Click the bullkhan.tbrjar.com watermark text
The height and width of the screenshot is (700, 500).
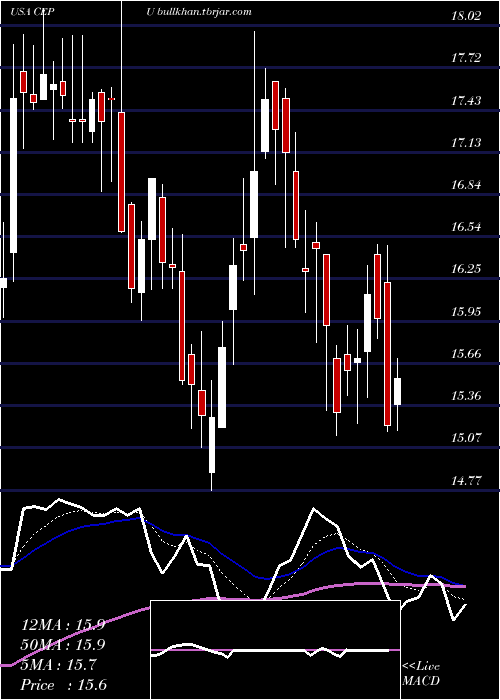coord(204,12)
